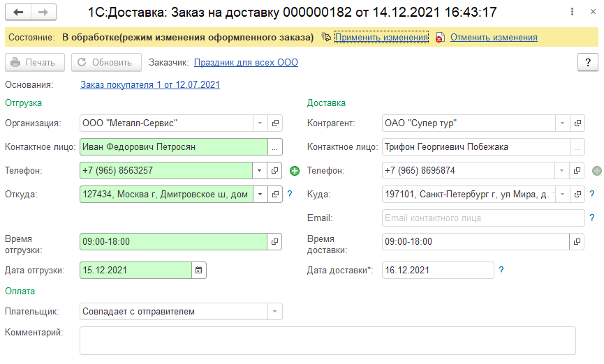The height and width of the screenshot is (364, 604).
Task: Click the Применить изменения link
Action: pos(381,38)
